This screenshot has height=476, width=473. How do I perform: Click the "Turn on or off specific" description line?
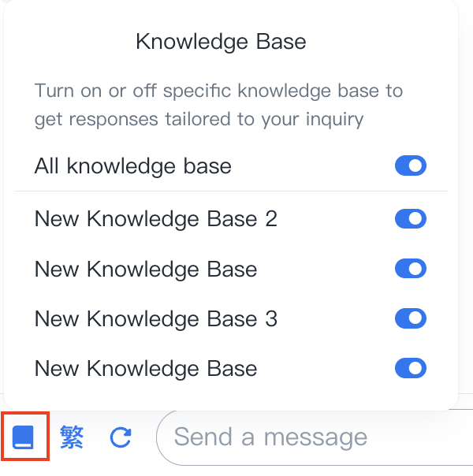218,91
